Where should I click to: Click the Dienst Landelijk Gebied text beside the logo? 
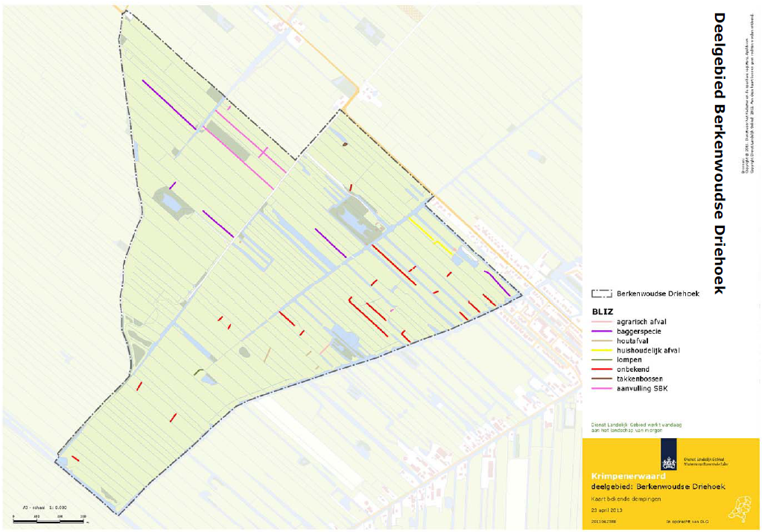pos(705,461)
